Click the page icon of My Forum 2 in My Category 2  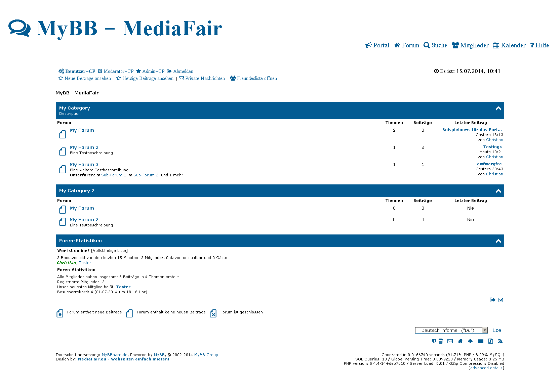tap(63, 222)
